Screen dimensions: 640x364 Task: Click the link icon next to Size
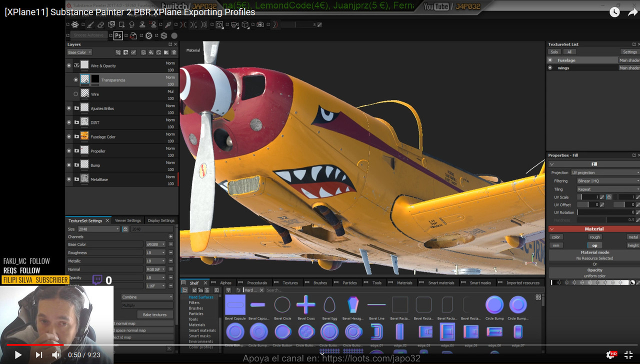tap(125, 229)
